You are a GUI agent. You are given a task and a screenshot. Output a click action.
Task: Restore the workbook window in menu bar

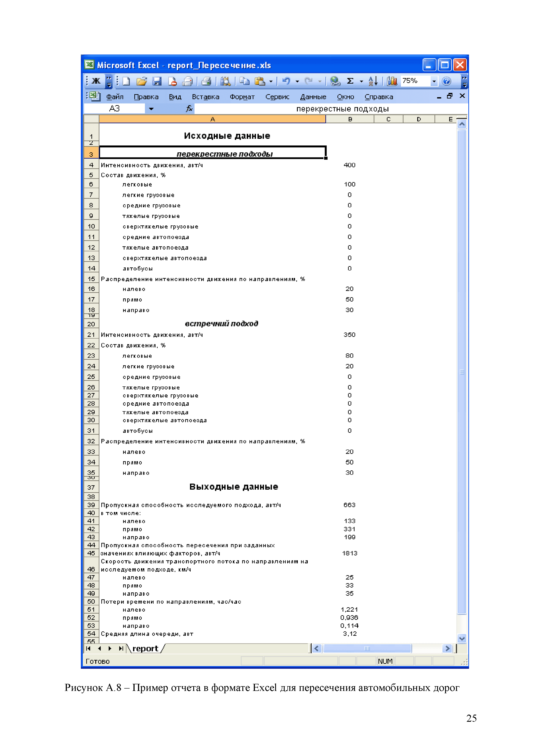(450, 96)
